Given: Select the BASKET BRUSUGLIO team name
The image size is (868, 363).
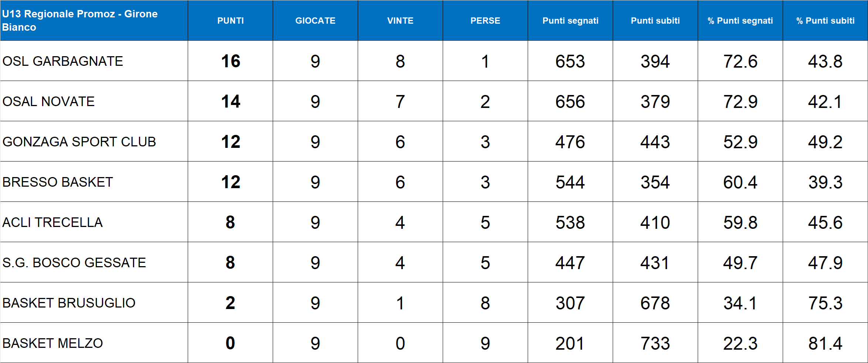Looking at the screenshot, I should pos(69,303).
